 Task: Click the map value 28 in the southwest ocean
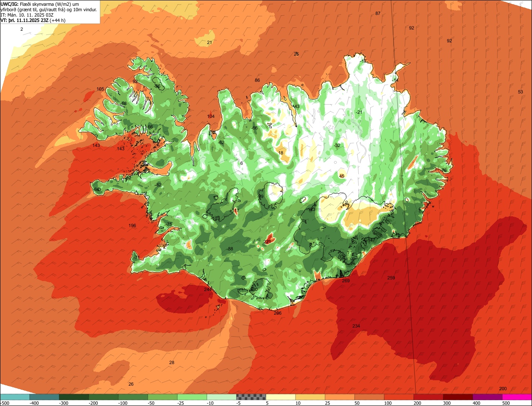(172, 362)
